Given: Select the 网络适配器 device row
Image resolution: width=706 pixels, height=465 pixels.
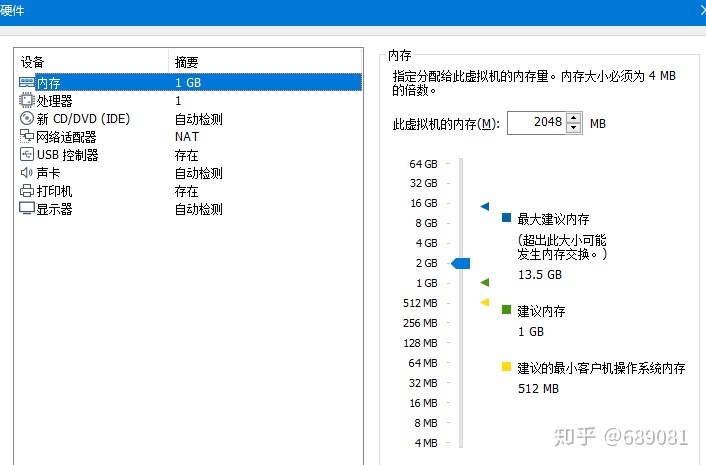Looking at the screenshot, I should [190, 136].
